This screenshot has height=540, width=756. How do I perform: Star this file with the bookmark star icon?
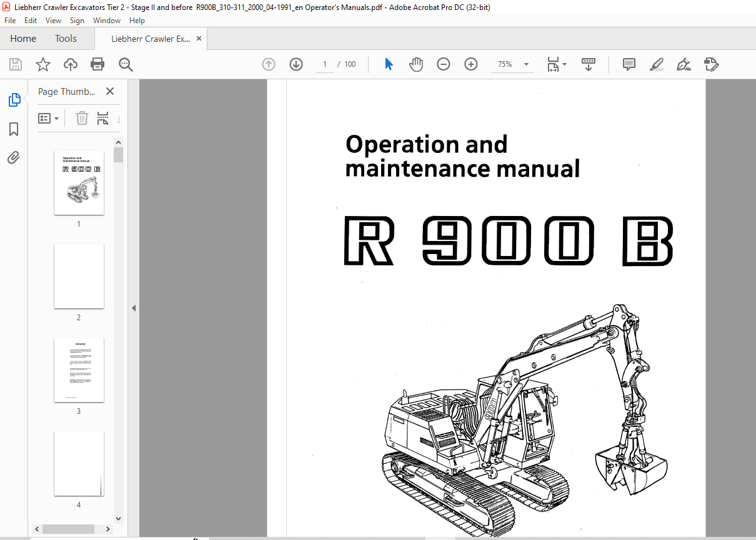click(x=42, y=64)
